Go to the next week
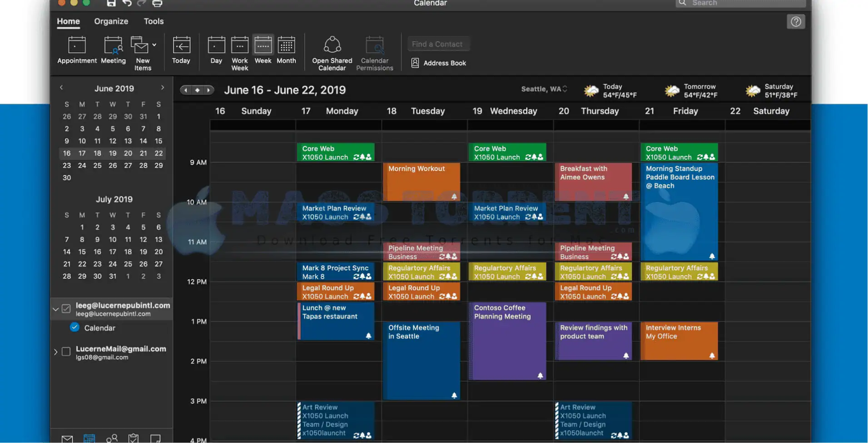 [x=208, y=90]
